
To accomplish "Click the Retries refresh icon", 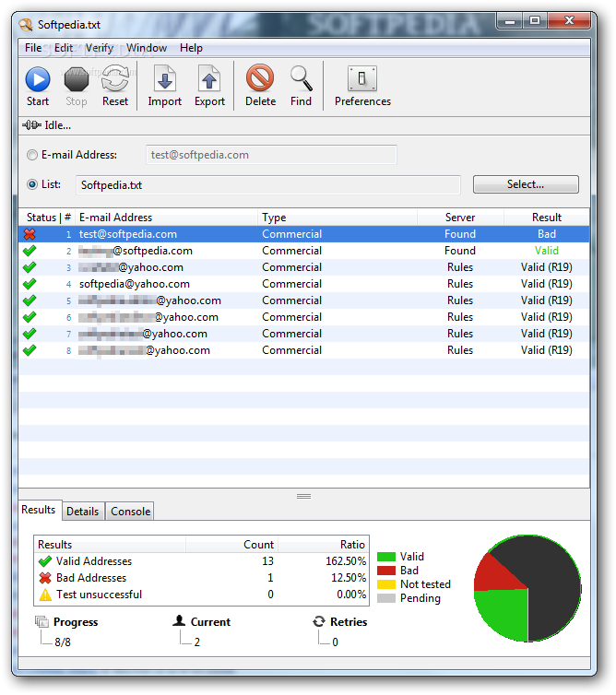I will (319, 621).
